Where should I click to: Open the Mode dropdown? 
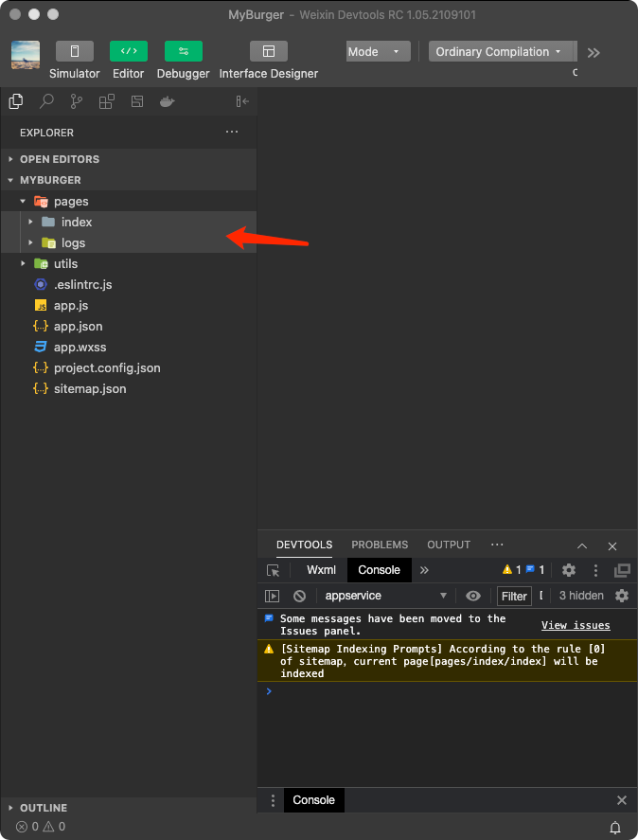pyautogui.click(x=379, y=51)
